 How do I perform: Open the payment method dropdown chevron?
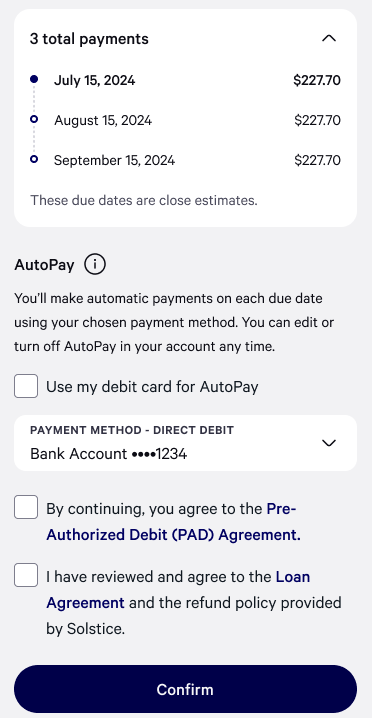point(329,443)
